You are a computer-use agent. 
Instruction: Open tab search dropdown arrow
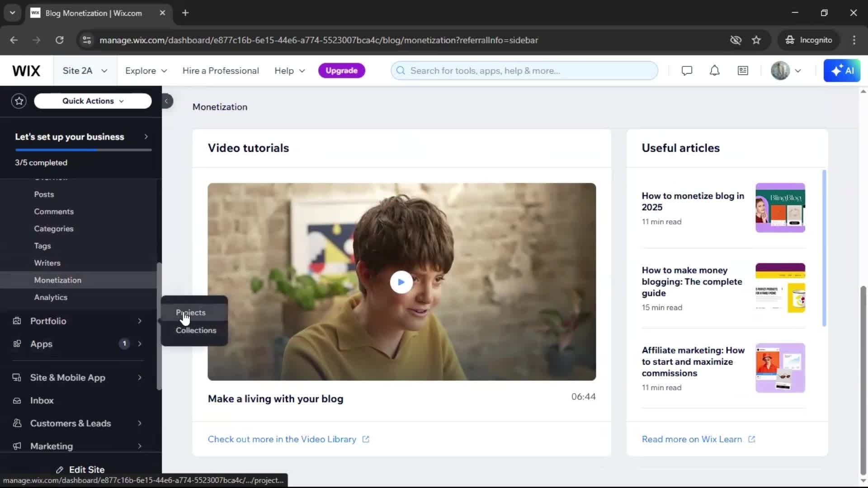pyautogui.click(x=13, y=13)
